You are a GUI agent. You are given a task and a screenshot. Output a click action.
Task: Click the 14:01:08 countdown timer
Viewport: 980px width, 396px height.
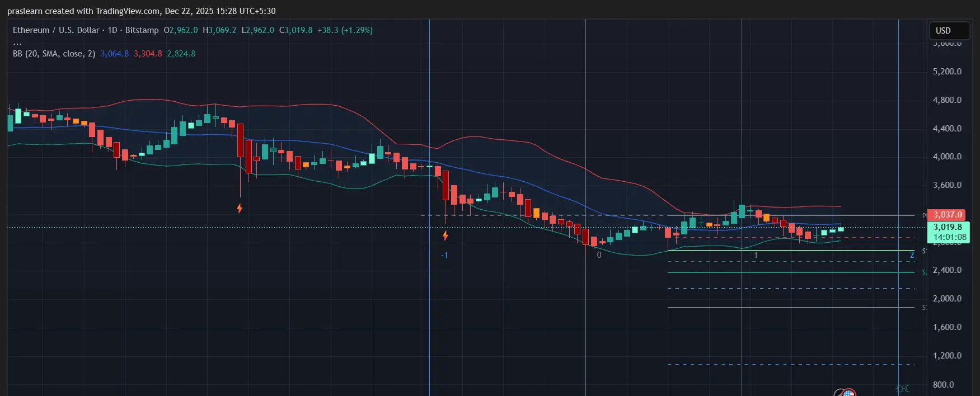(949, 237)
